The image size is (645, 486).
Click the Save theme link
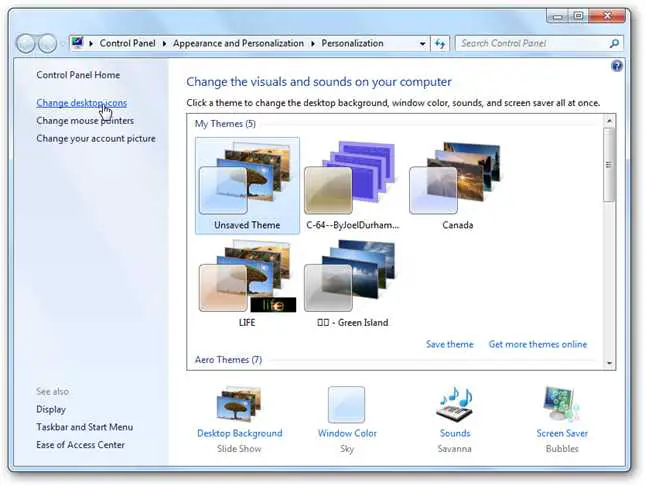click(x=450, y=344)
